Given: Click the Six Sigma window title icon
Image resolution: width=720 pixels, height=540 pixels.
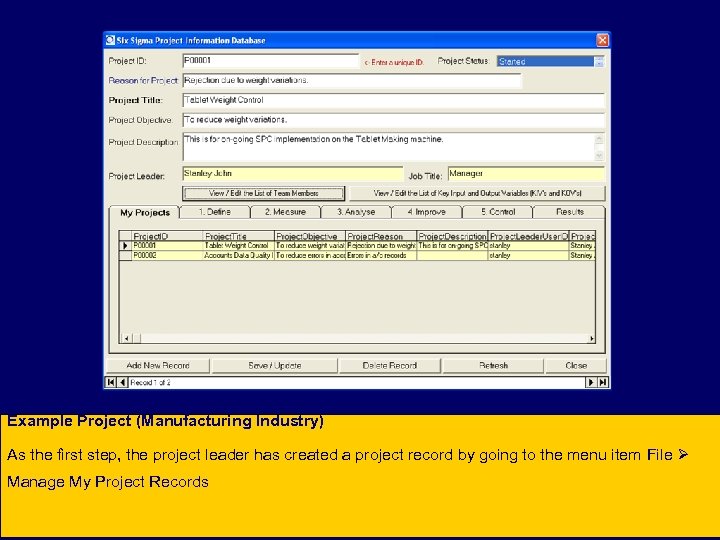Looking at the screenshot, I should click(110, 40).
